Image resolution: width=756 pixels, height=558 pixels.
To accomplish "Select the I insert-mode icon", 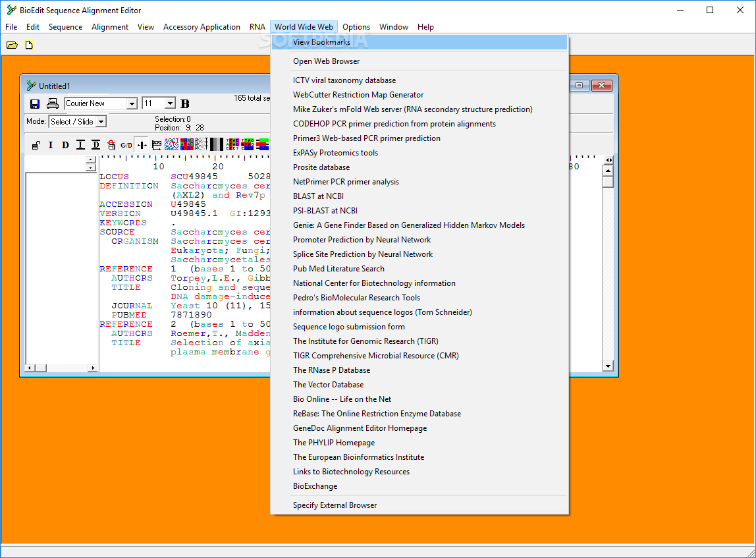I will (x=51, y=145).
